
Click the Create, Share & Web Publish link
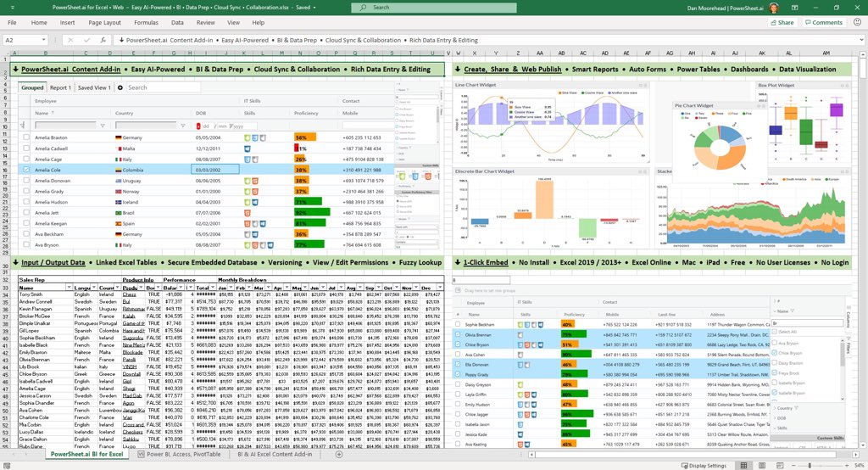point(513,70)
